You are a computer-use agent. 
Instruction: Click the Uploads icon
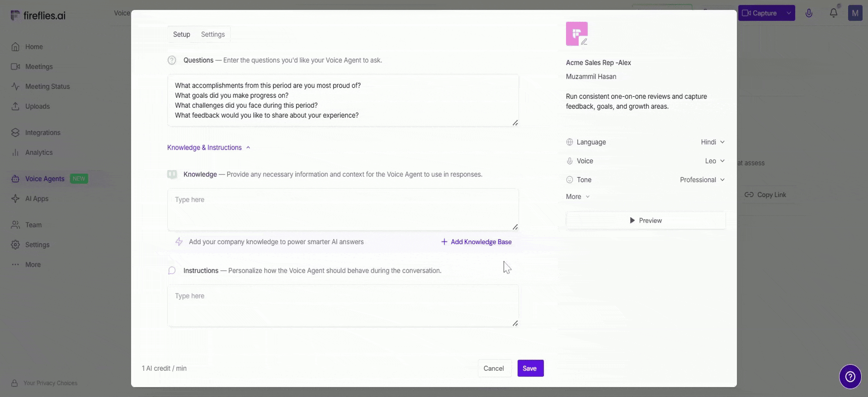click(x=15, y=106)
